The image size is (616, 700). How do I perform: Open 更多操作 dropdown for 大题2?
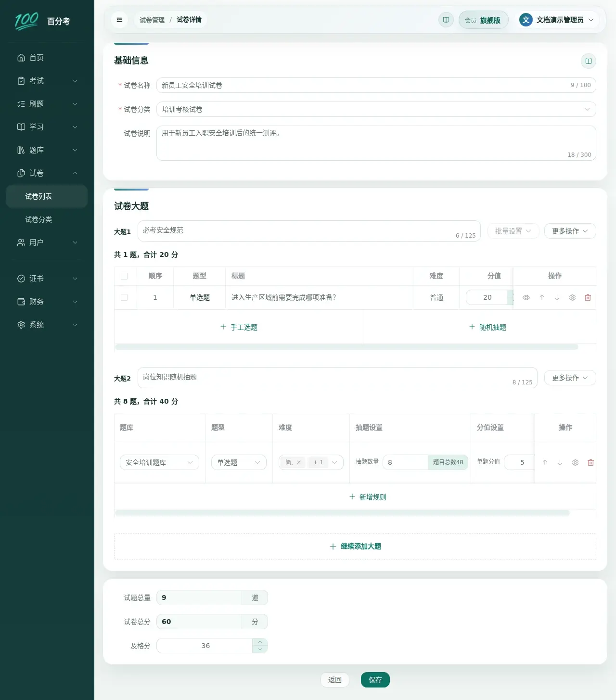coord(570,378)
